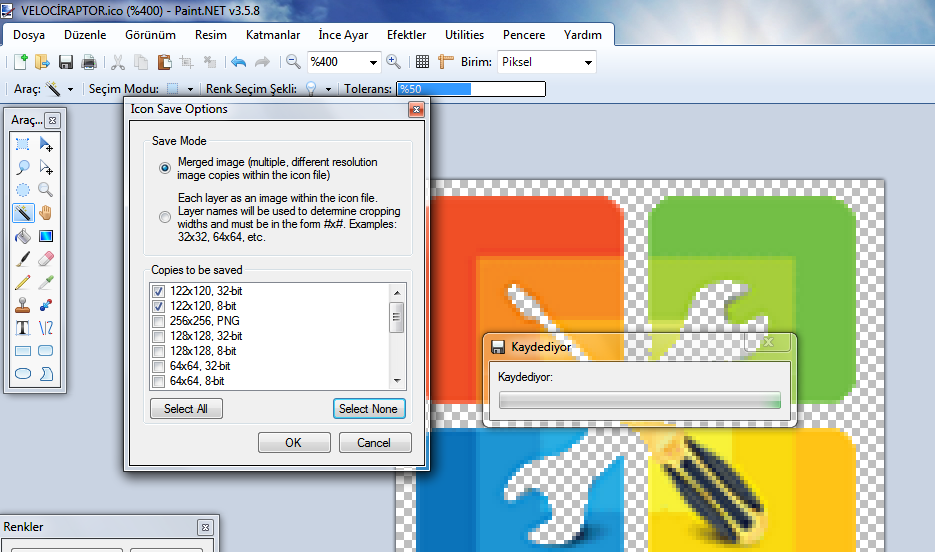Select the Lasso Select tool

(23, 167)
